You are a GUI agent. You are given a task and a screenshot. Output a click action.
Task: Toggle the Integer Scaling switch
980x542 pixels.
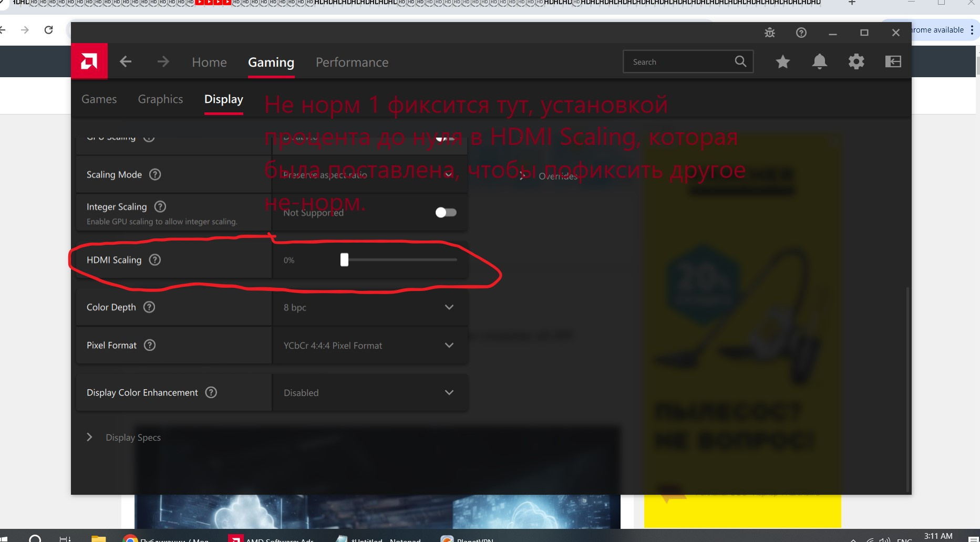click(446, 212)
